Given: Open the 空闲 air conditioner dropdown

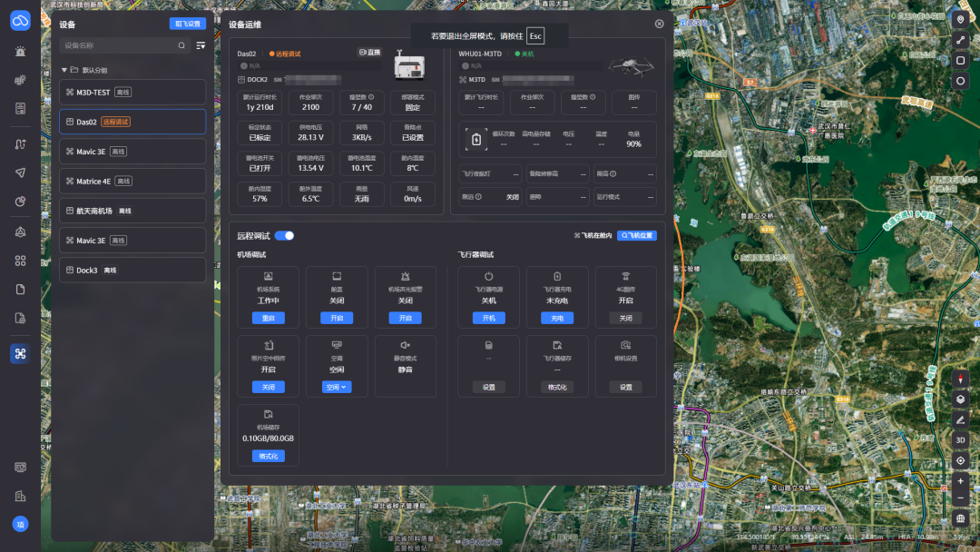Looking at the screenshot, I should tap(337, 387).
